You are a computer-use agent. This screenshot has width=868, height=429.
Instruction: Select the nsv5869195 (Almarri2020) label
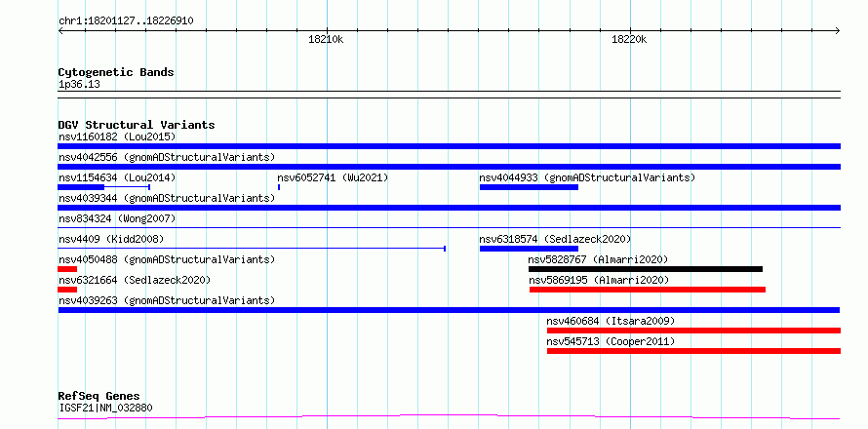[599, 280]
